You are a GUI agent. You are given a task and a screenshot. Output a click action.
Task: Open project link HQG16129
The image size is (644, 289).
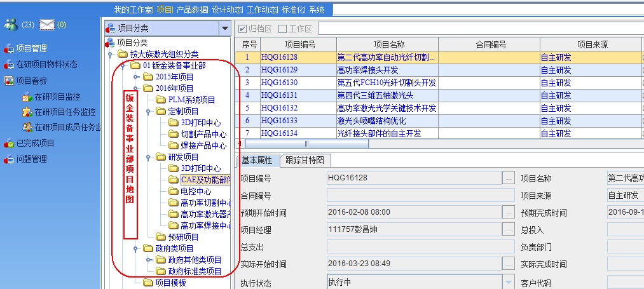279,71
